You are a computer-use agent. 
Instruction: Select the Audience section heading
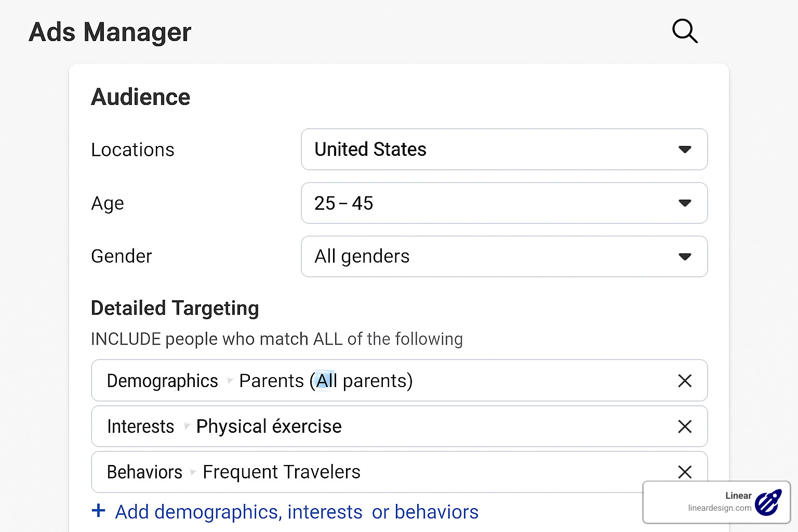[x=140, y=96]
